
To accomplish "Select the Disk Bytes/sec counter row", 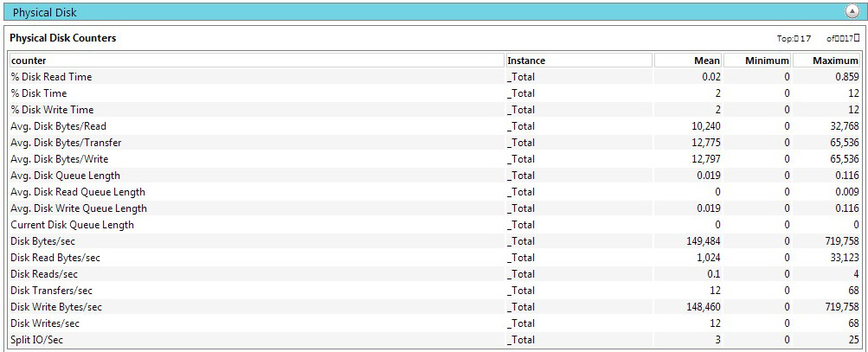I will tap(434, 240).
